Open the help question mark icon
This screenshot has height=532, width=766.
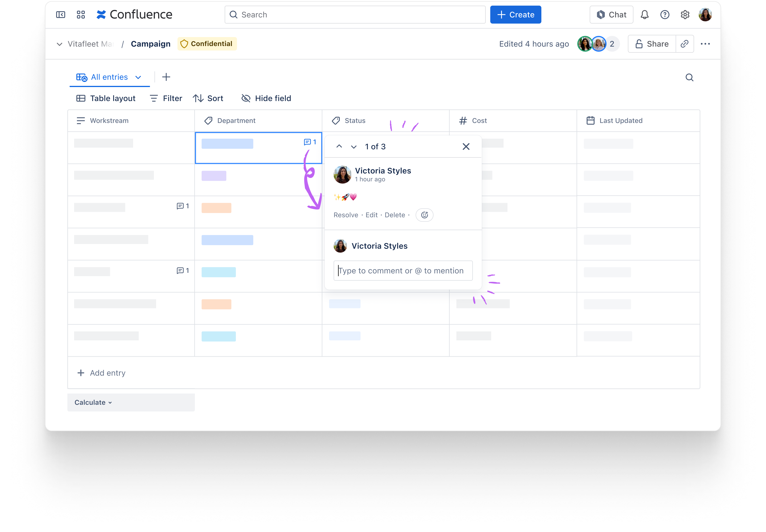click(665, 15)
